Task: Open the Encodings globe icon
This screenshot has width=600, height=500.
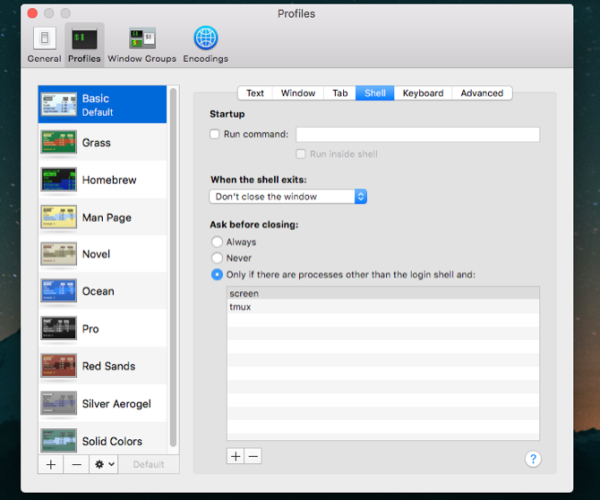Action: point(205,40)
